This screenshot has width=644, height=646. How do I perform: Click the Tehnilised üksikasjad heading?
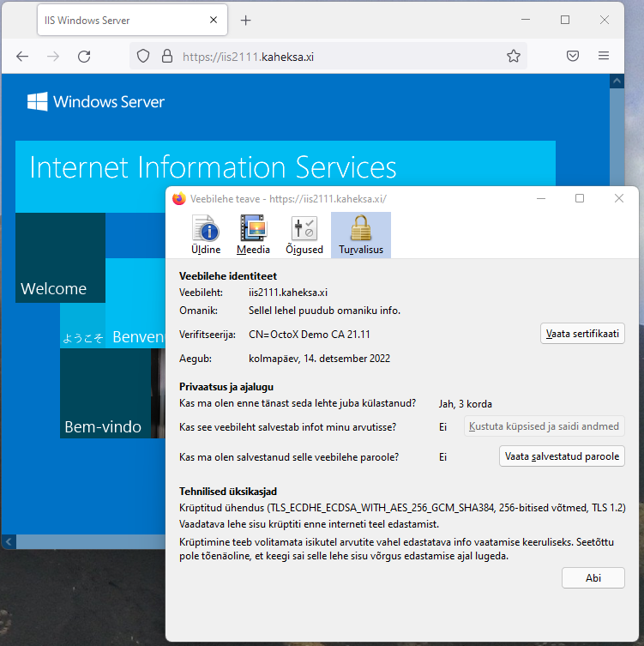click(x=228, y=491)
